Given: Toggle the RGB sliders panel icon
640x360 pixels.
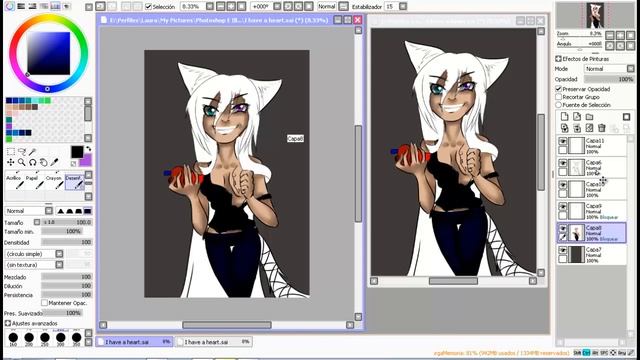Looking at the screenshot, I should pos(21,6).
